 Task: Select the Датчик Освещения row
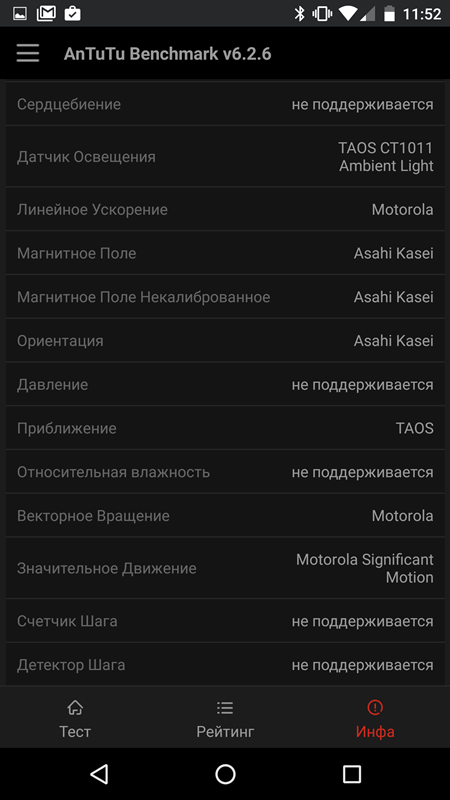225,157
